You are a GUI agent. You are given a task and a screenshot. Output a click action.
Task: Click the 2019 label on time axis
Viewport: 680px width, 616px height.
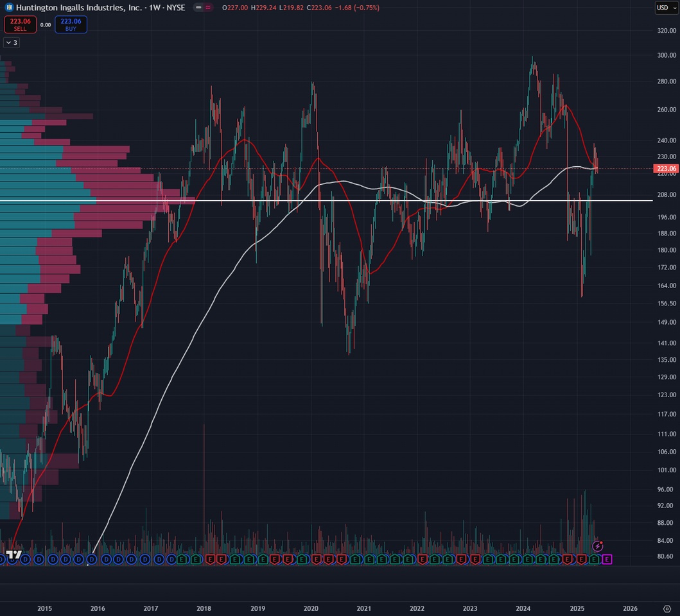point(257,609)
